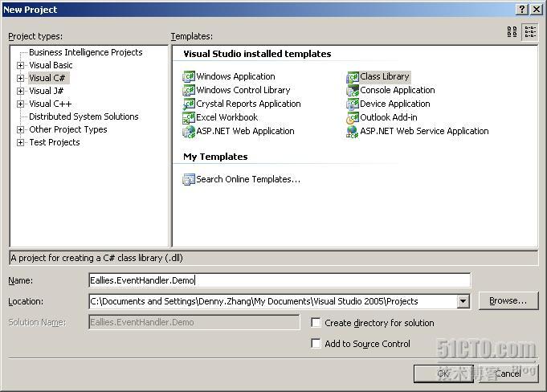Select the ASP.NET Web Application template icon
547x392 pixels.
189,132
